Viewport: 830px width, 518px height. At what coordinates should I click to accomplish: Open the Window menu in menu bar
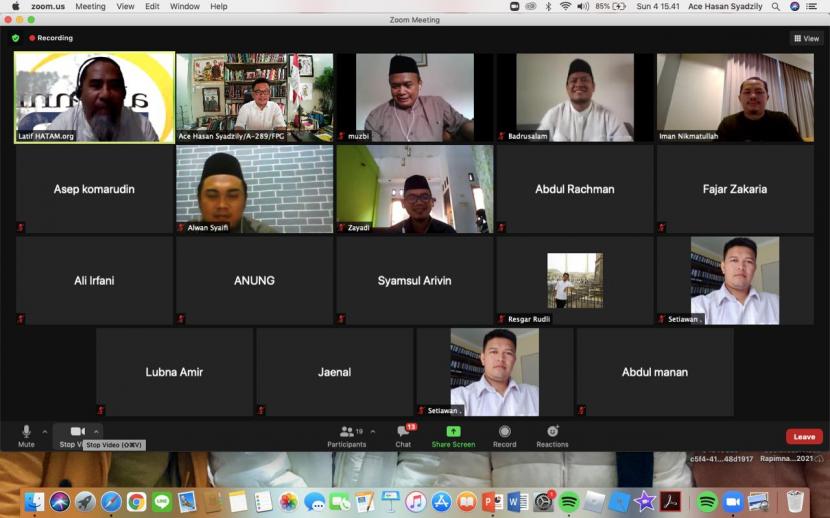tap(184, 6)
